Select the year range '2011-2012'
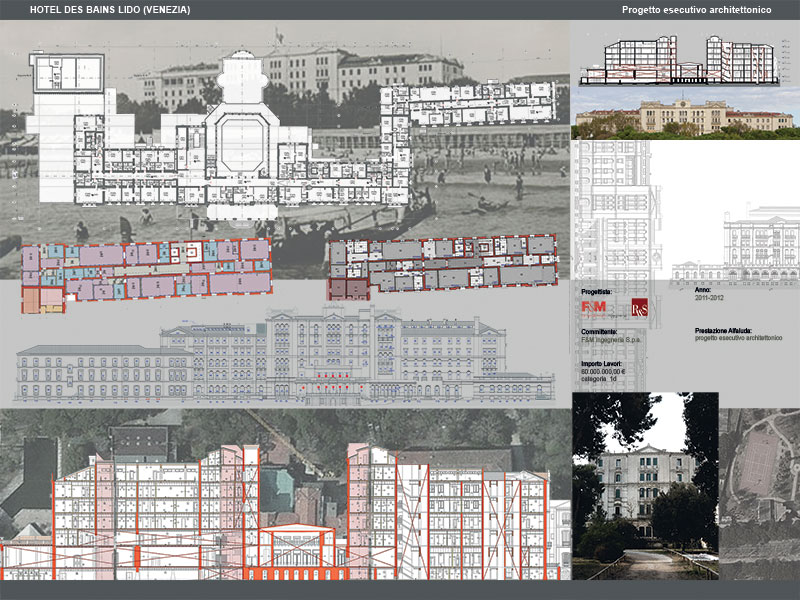 (709, 297)
